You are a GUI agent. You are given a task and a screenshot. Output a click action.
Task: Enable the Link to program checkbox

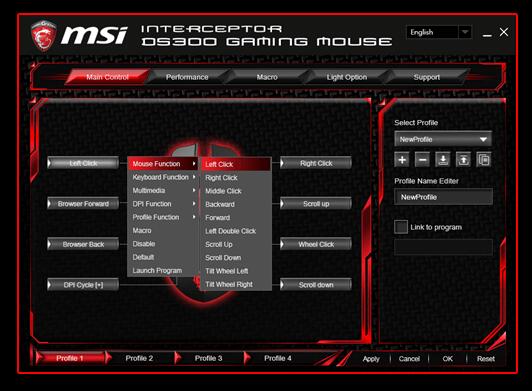(401, 227)
